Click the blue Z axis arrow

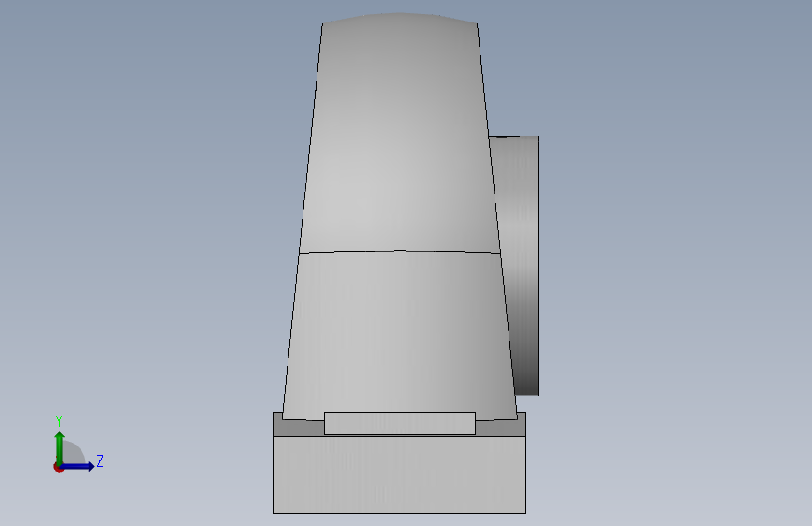pos(78,466)
